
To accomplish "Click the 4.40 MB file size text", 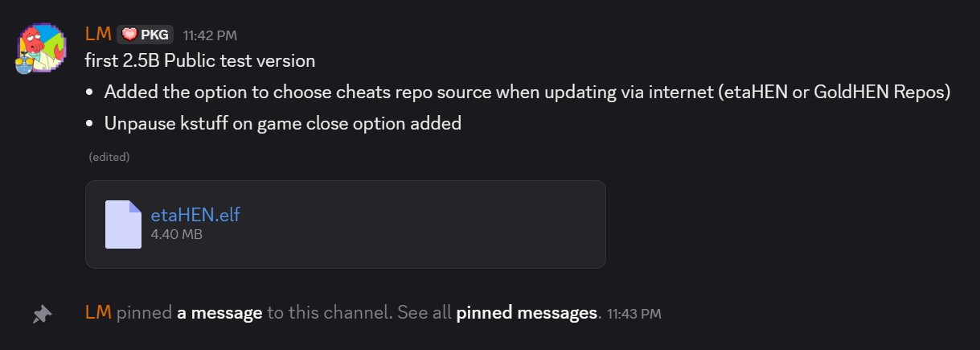I will tap(175, 234).
